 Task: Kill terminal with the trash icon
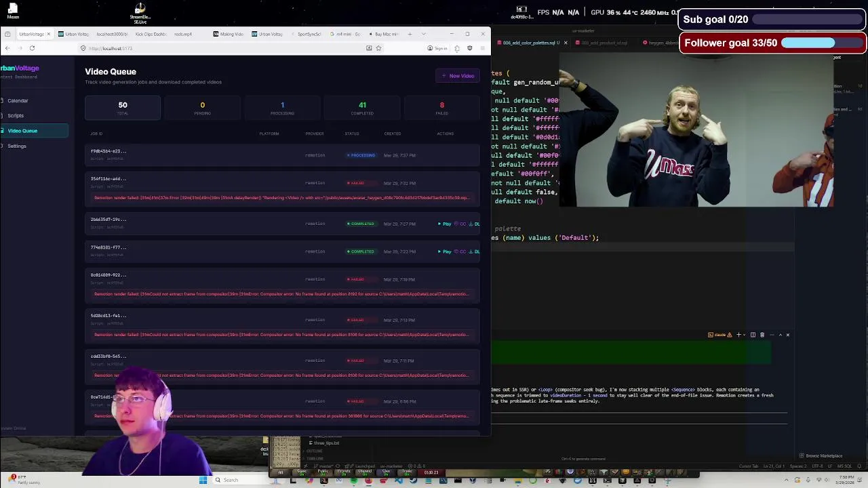(762, 335)
